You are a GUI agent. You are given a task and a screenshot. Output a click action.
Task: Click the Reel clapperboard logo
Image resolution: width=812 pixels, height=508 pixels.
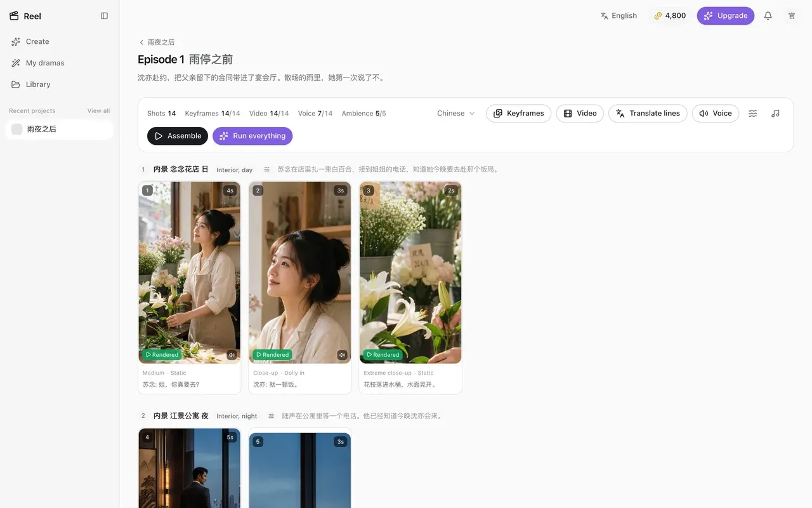point(14,16)
